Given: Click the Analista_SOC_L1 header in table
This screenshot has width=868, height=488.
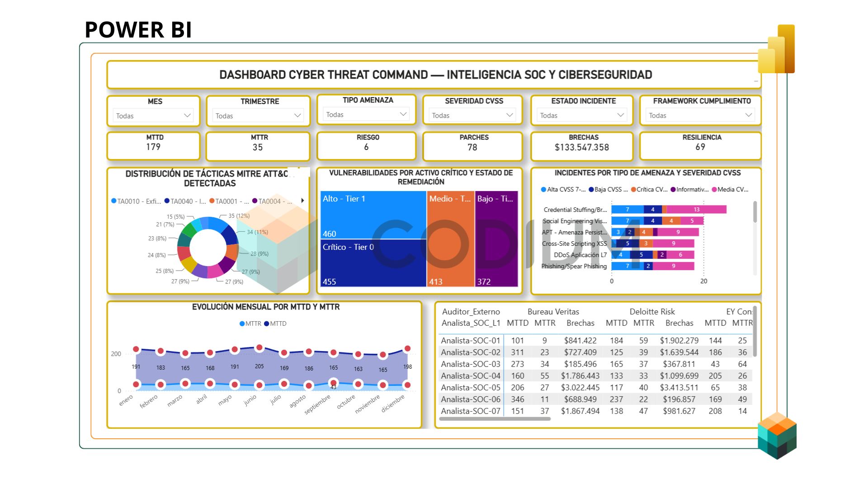Looking at the screenshot, I should tap(471, 323).
